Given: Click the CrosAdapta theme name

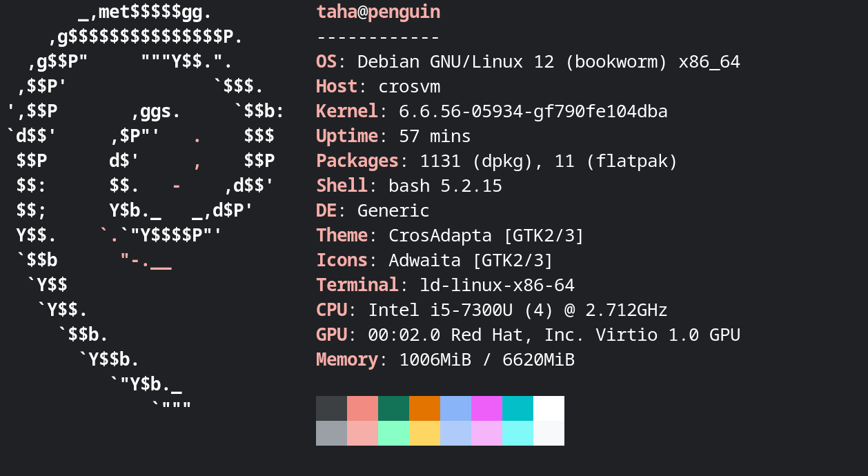Looking at the screenshot, I should tap(440, 236).
